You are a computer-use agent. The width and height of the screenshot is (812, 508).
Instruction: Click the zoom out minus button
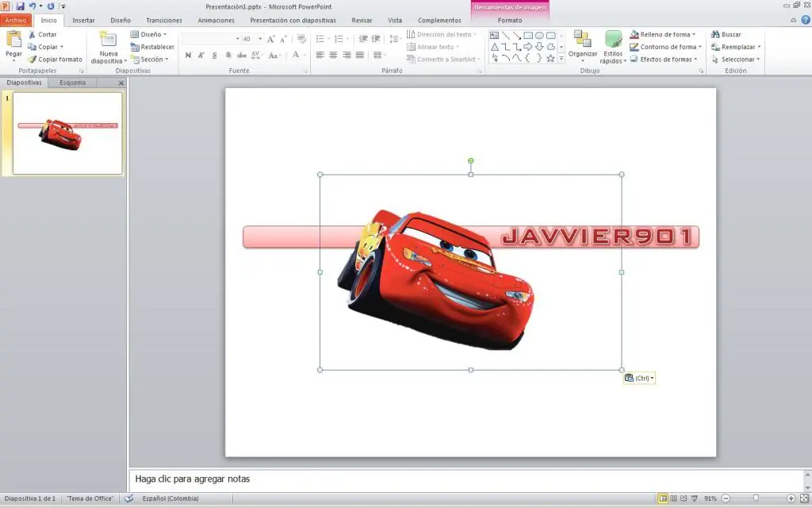coord(726,498)
